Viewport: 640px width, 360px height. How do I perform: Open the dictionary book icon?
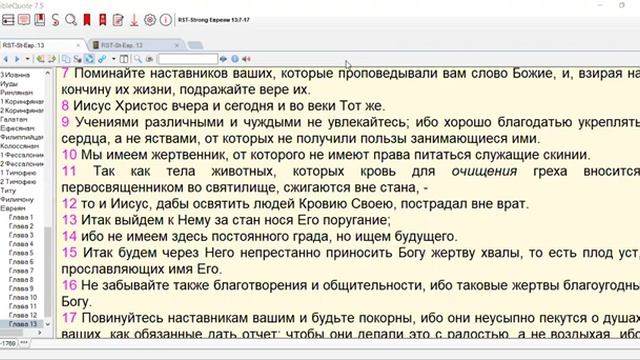coord(40,20)
